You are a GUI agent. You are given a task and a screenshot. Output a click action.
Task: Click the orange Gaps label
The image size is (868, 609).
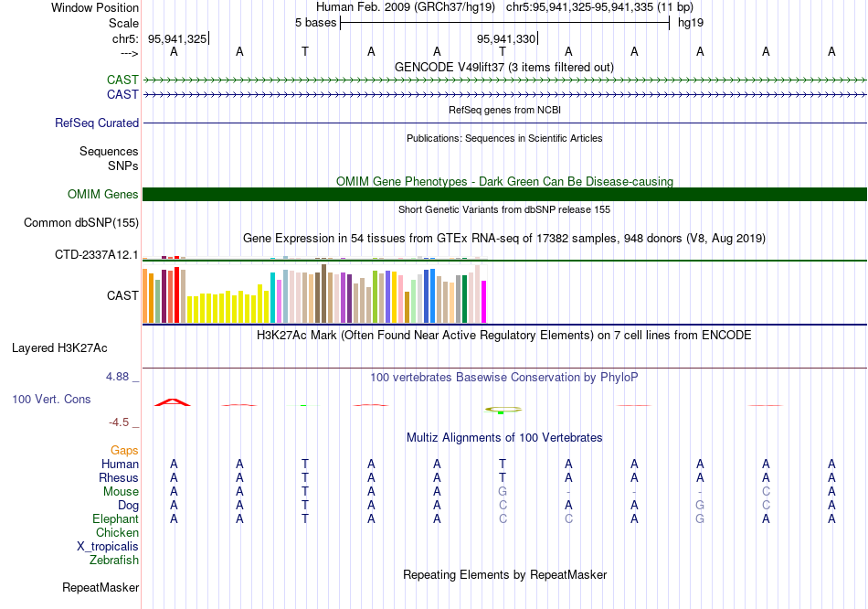tap(124, 451)
